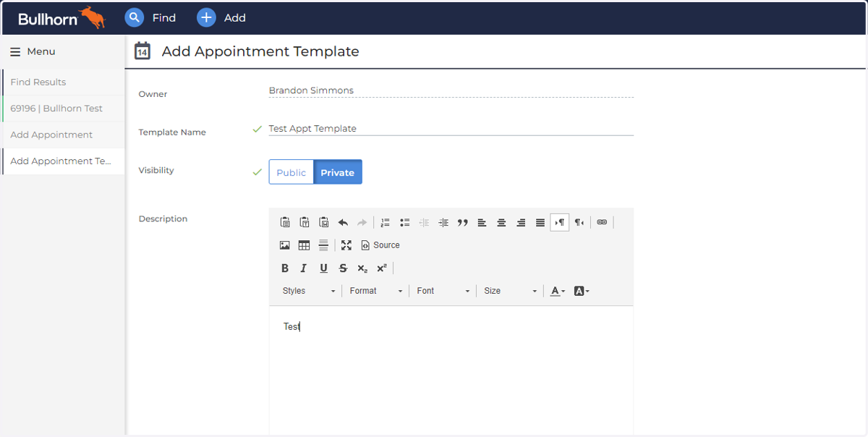Click the Add plus button
This screenshot has height=437, width=868.
pos(221,17)
